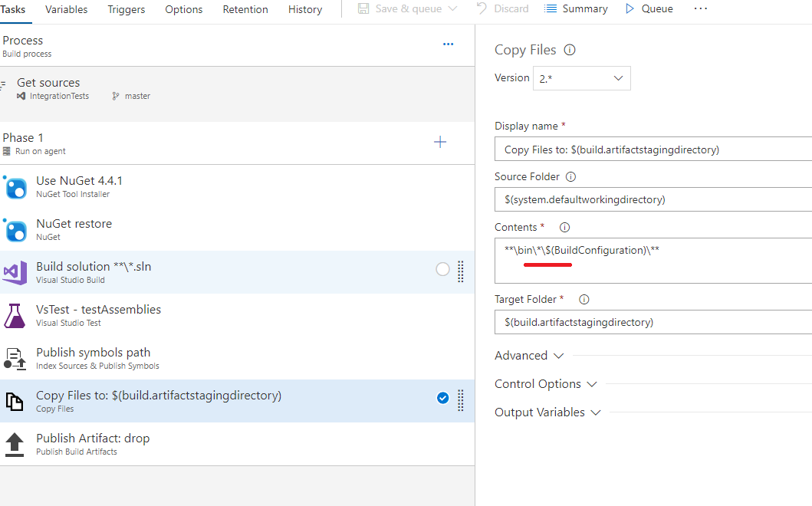The width and height of the screenshot is (812, 506).
Task: Open the History tab
Action: [x=304, y=10]
